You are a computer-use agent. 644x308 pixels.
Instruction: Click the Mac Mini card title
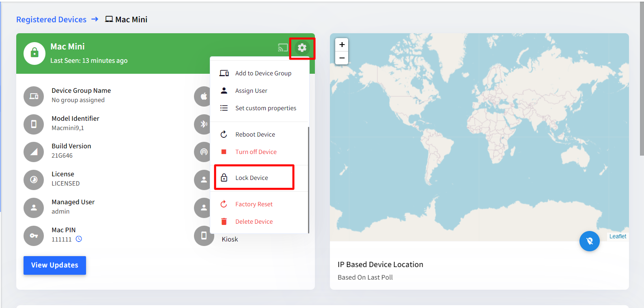(67, 47)
